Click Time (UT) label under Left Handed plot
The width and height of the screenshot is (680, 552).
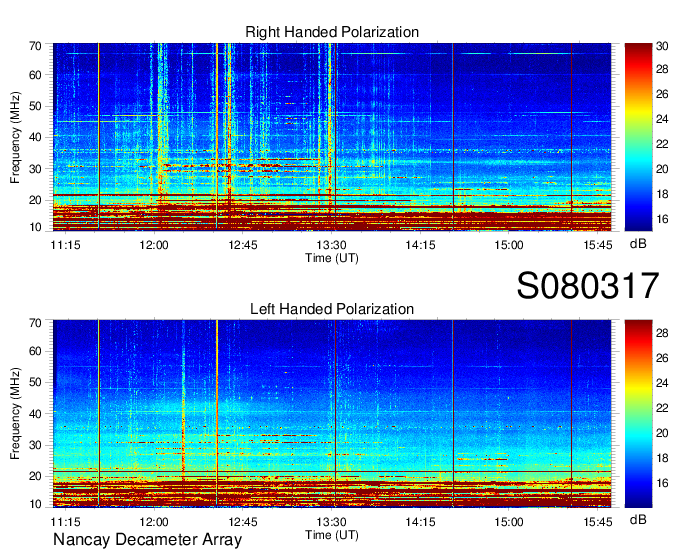332,535
